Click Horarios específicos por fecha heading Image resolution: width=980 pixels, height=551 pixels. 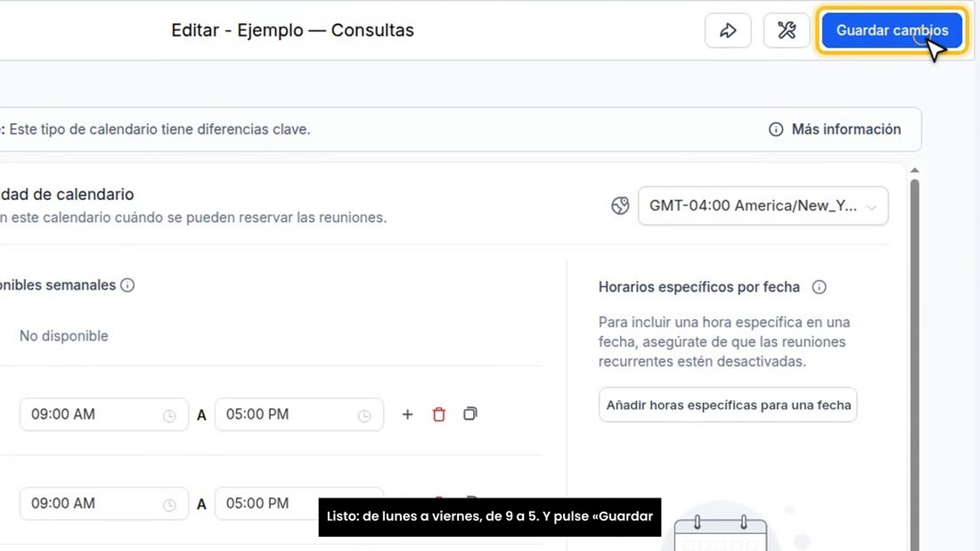click(x=698, y=287)
